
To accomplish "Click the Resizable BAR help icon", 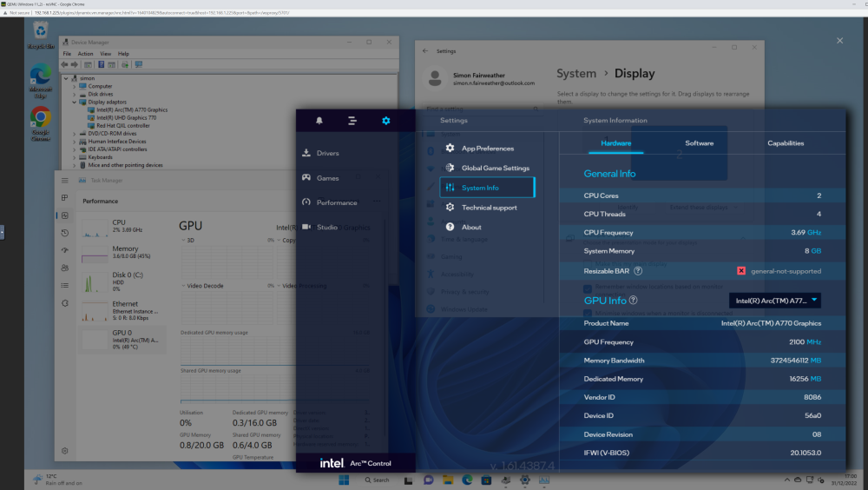I will click(x=638, y=271).
